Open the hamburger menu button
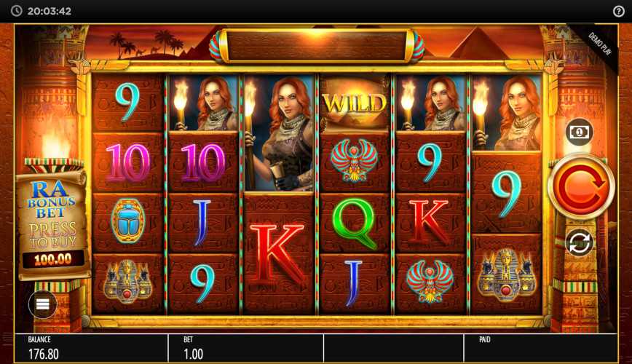632x364 pixels. 43,304
